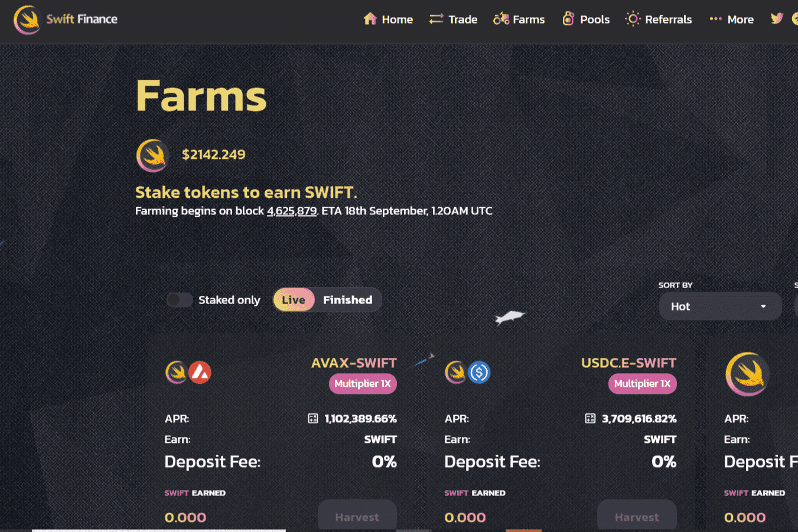Open the Sort by Hot dropdown
Viewport: 798px width, 532px height.
tap(720, 306)
